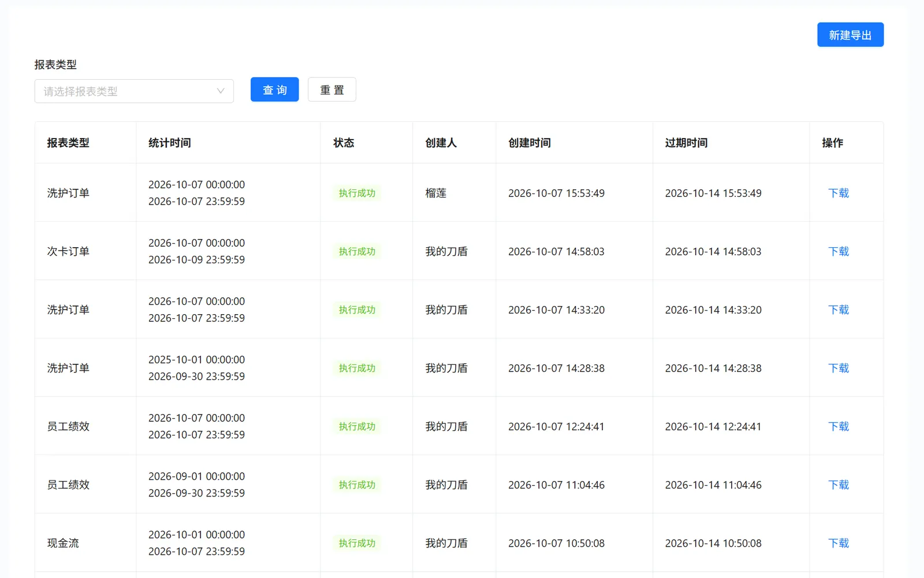Click the 重置 reset button
Image resolution: width=924 pixels, height=578 pixels.
[332, 90]
